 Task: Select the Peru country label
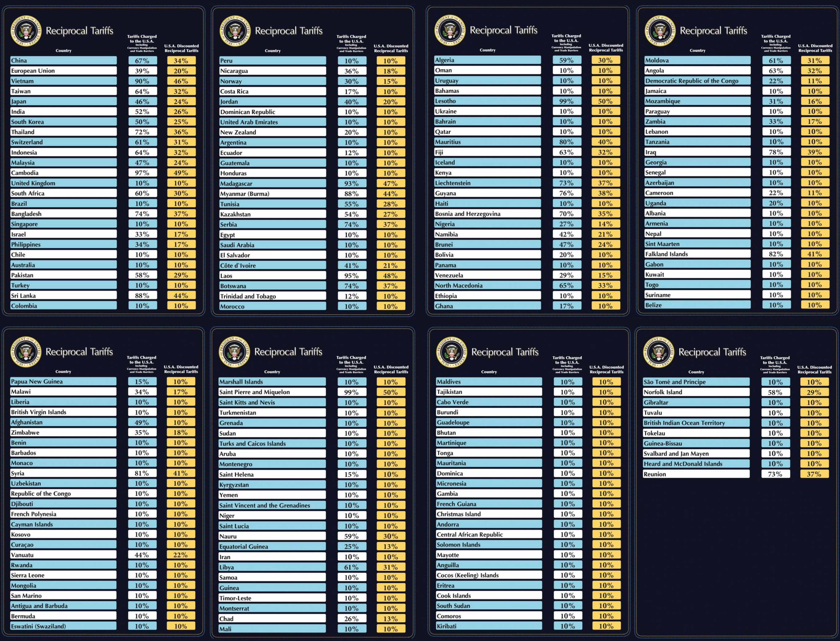point(273,61)
